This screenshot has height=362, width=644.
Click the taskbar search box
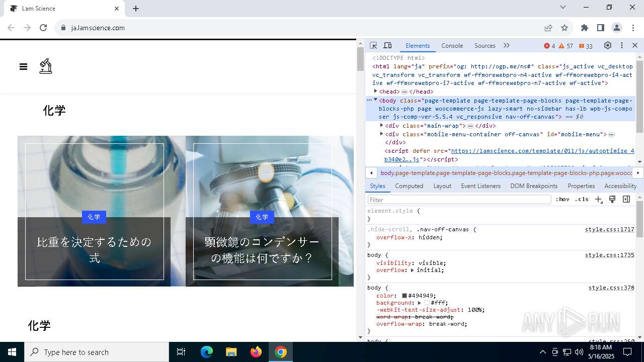click(97, 352)
